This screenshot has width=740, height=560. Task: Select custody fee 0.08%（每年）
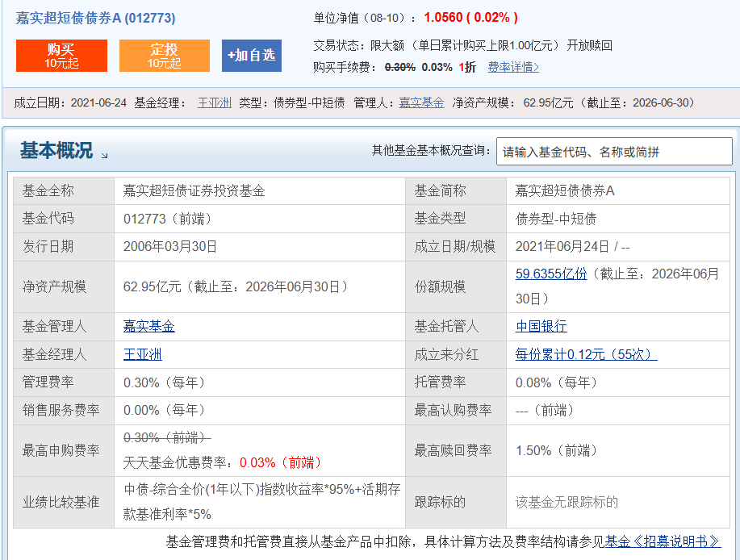[x=558, y=382]
